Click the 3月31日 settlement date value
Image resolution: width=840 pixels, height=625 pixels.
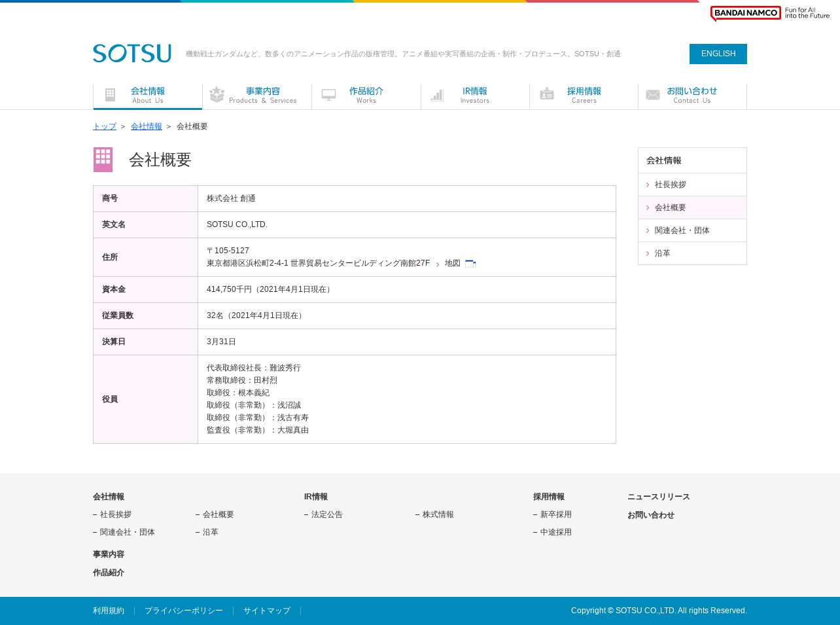point(221,342)
